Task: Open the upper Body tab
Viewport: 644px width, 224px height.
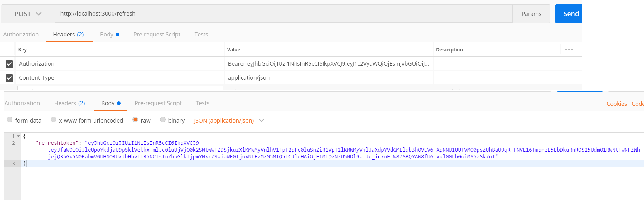Action: (x=109, y=35)
